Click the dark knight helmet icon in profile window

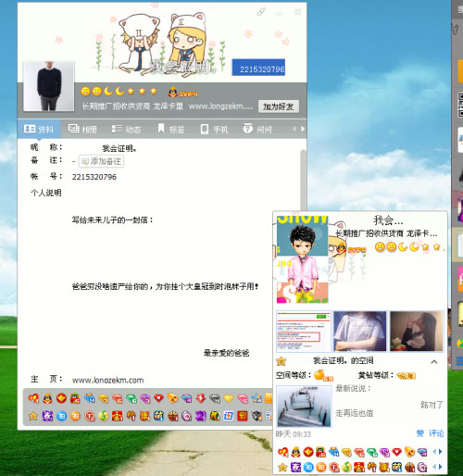click(x=257, y=416)
